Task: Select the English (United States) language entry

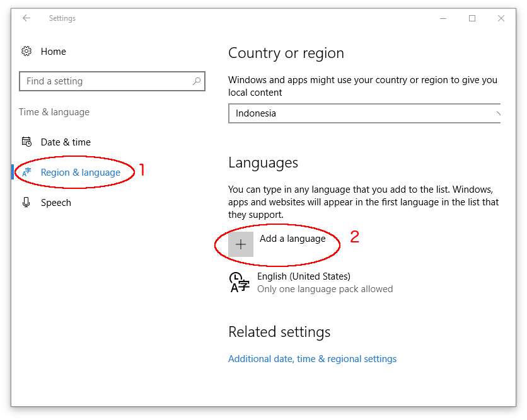Action: tap(304, 276)
